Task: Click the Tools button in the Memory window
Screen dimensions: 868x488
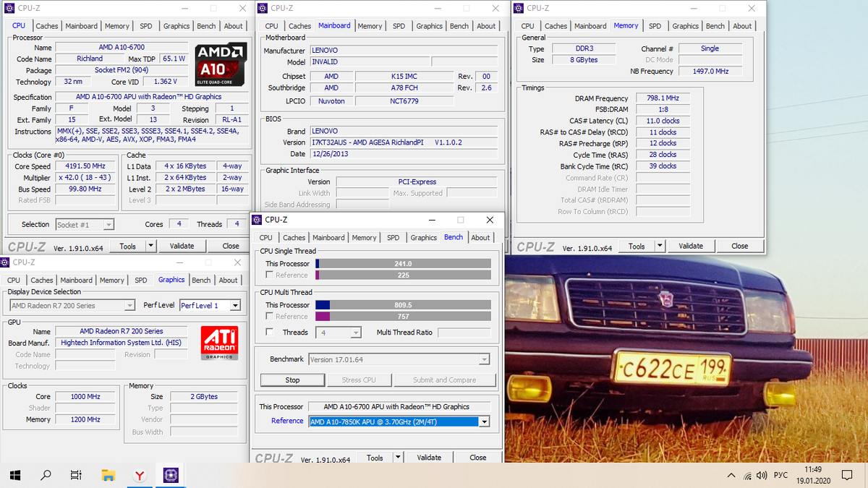Action: [x=637, y=246]
